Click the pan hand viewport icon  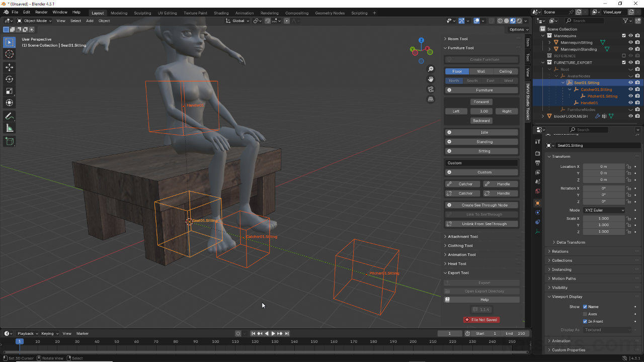coord(431,79)
